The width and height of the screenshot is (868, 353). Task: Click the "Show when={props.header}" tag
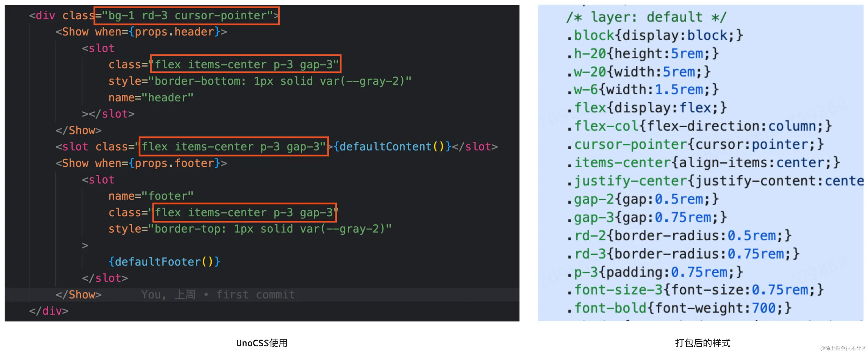[x=141, y=32]
